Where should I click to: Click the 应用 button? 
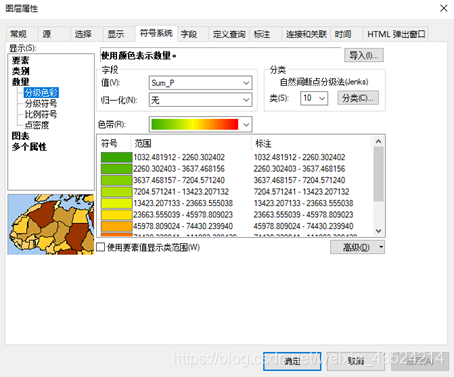420,361
